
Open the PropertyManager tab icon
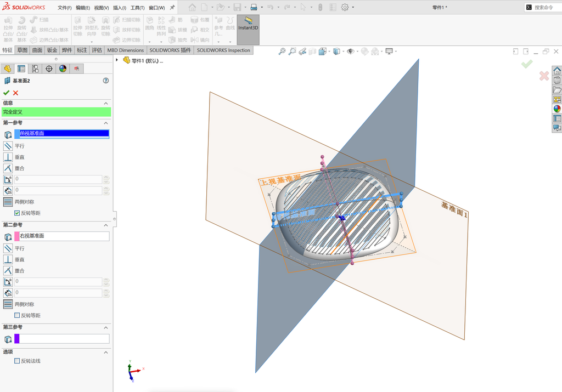tap(21, 69)
